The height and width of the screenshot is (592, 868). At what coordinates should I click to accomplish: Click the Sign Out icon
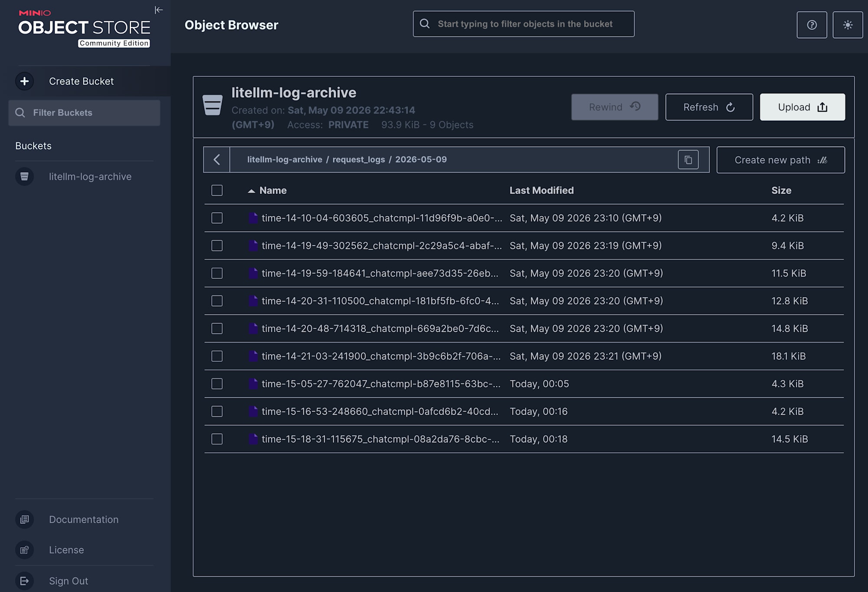coord(25,581)
